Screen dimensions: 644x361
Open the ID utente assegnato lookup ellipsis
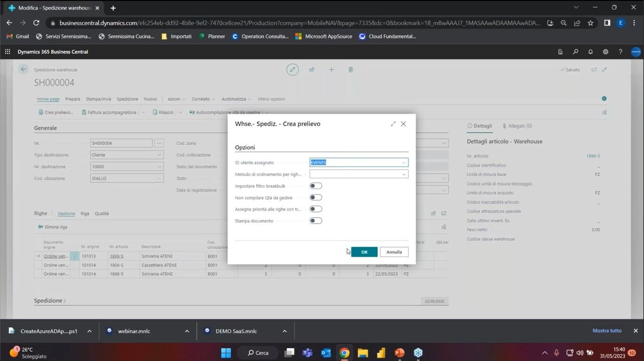(x=403, y=163)
